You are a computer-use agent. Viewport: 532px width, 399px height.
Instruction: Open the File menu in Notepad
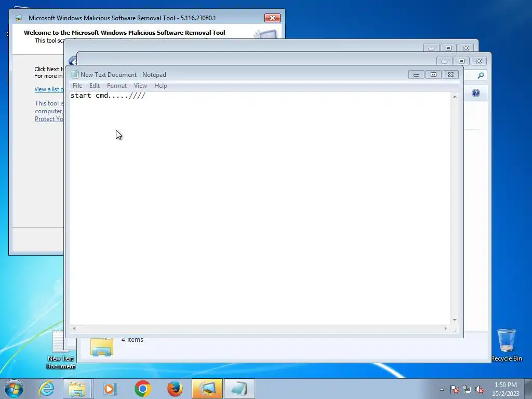[77, 86]
